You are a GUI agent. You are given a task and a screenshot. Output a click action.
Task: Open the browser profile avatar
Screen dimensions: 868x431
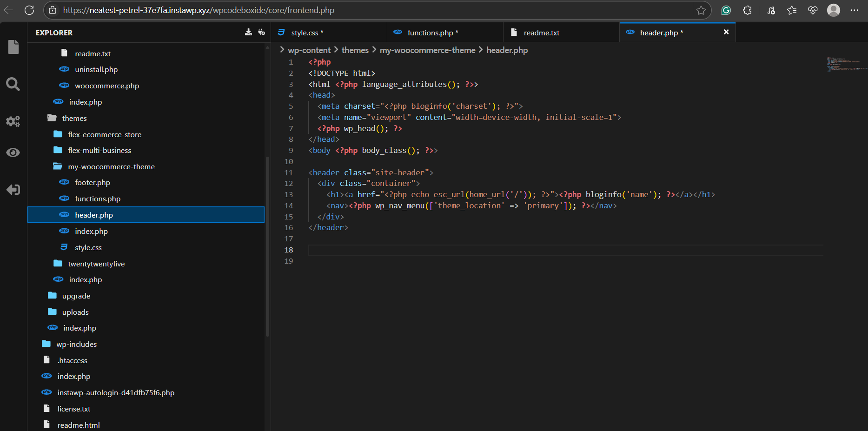834,10
